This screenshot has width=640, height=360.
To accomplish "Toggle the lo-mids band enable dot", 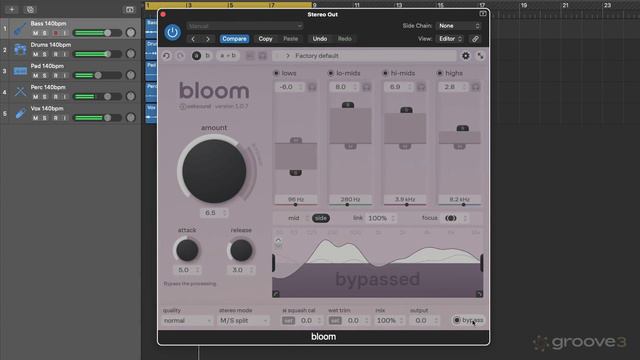I will [331, 73].
